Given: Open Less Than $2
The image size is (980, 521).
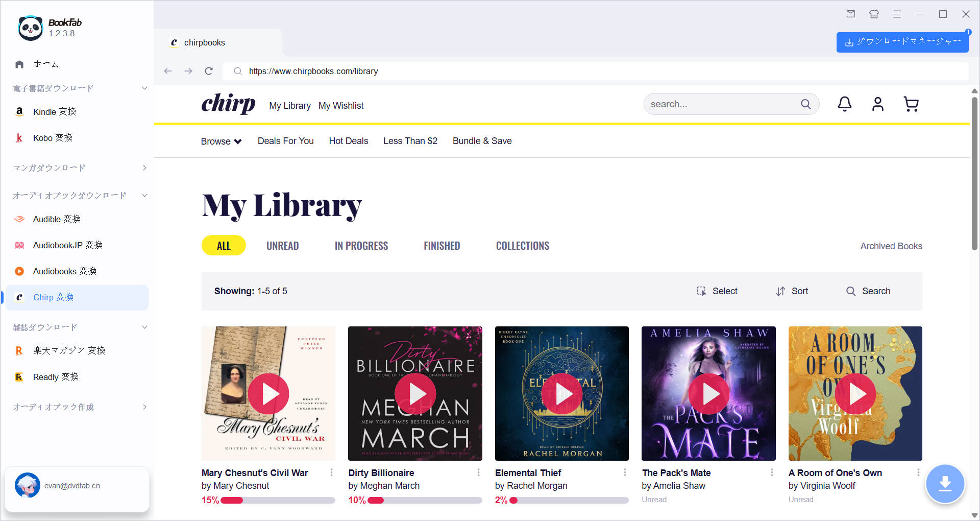Looking at the screenshot, I should (410, 141).
